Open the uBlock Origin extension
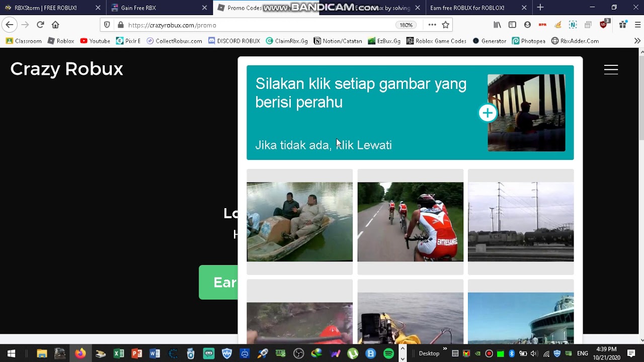 point(604,24)
